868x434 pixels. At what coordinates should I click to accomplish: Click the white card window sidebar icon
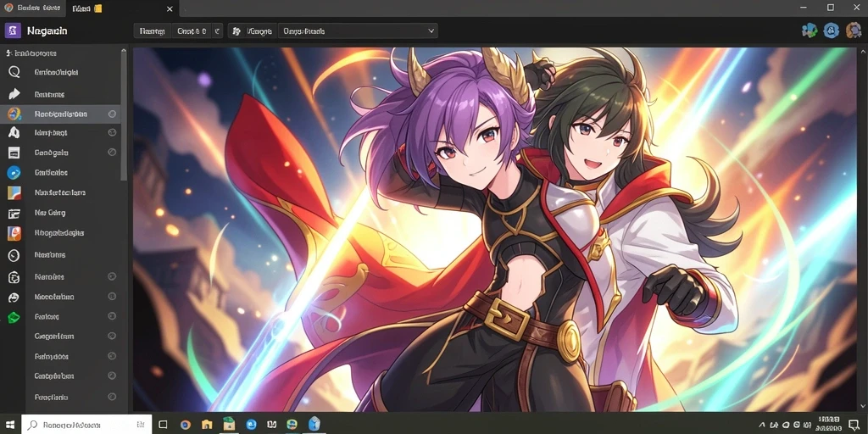pos(14,153)
